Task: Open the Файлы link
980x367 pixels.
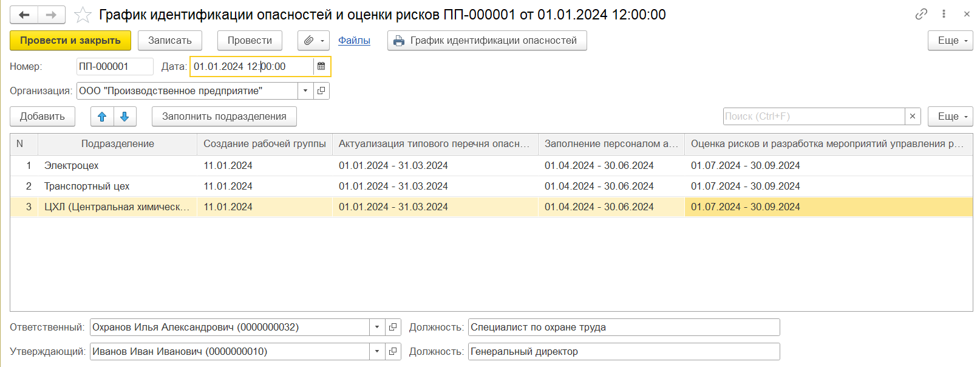Action: 354,41
